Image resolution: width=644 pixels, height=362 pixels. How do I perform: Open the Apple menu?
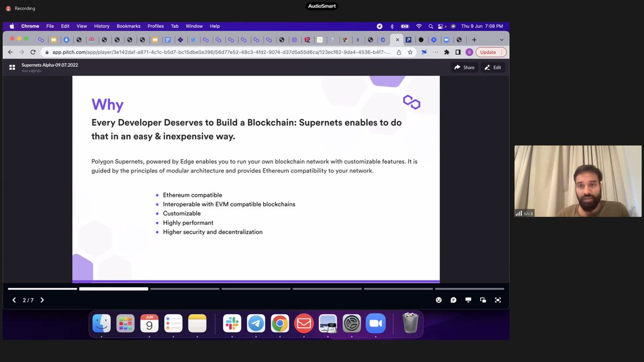click(x=11, y=26)
